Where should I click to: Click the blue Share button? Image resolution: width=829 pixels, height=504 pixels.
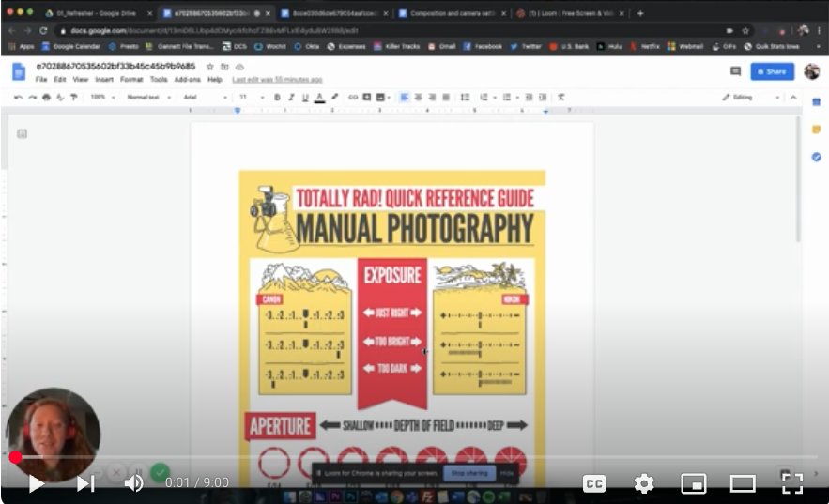coord(772,71)
